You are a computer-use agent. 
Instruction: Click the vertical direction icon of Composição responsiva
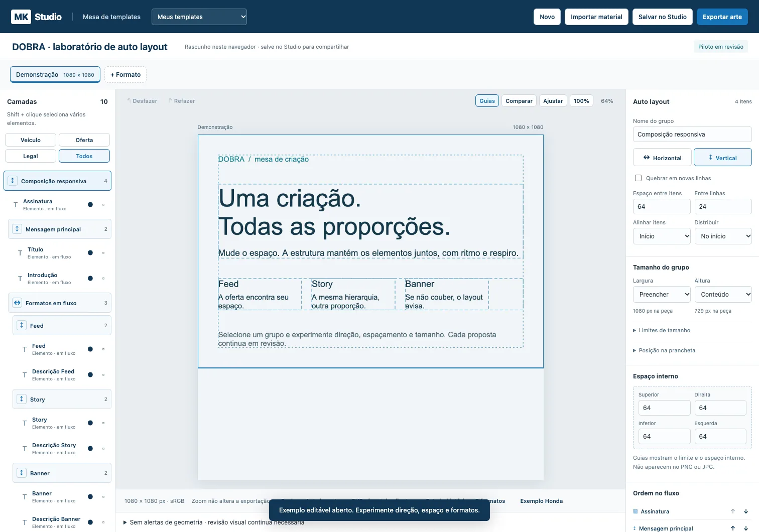(x=13, y=181)
